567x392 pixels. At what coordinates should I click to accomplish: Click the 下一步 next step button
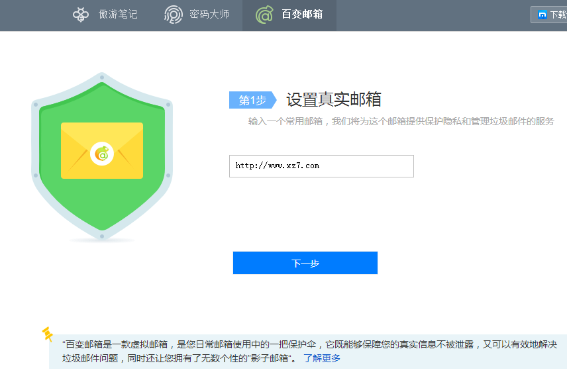[x=305, y=263]
